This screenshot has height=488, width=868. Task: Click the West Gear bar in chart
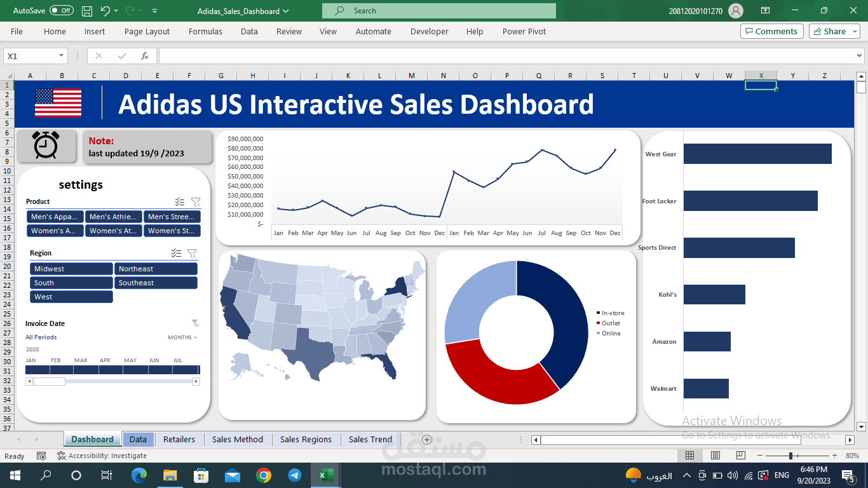[x=757, y=154]
